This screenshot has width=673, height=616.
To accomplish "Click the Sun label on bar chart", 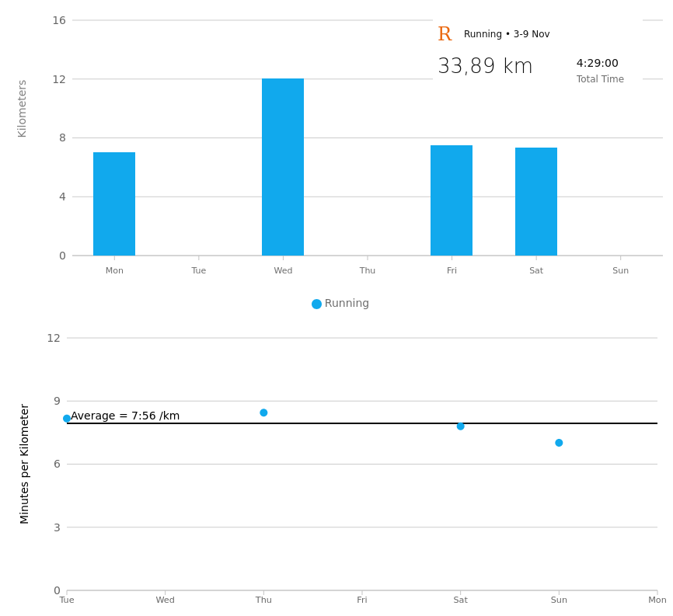I will click(x=620, y=270).
